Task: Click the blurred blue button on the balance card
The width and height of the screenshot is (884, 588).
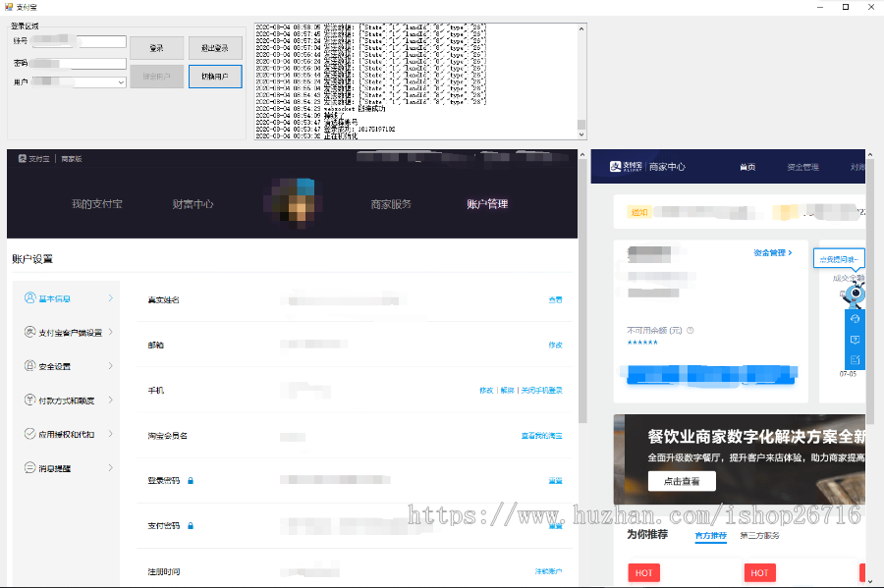Action: [710, 375]
